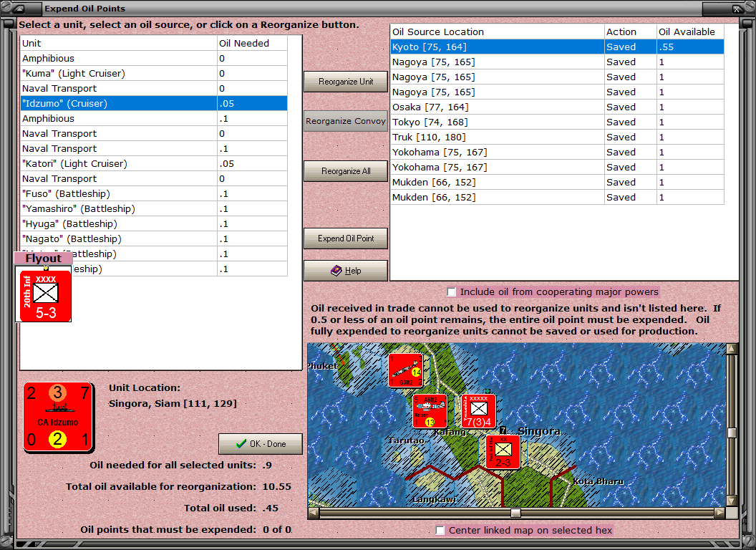Select the 7(3)4 army HQ counter on map
756x550 pixels.
[x=478, y=411]
